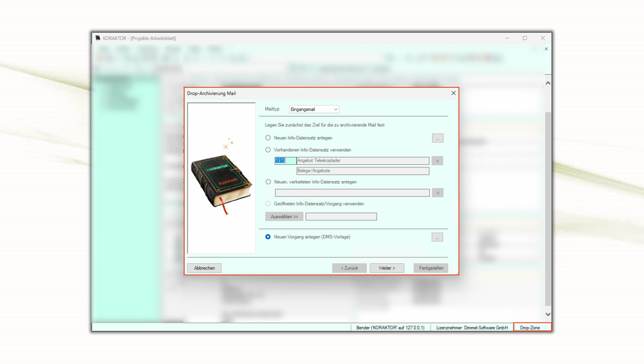
Task: Select Neuen Vorgang anlegen (DMS-Vorlage)
Action: [x=268, y=237]
